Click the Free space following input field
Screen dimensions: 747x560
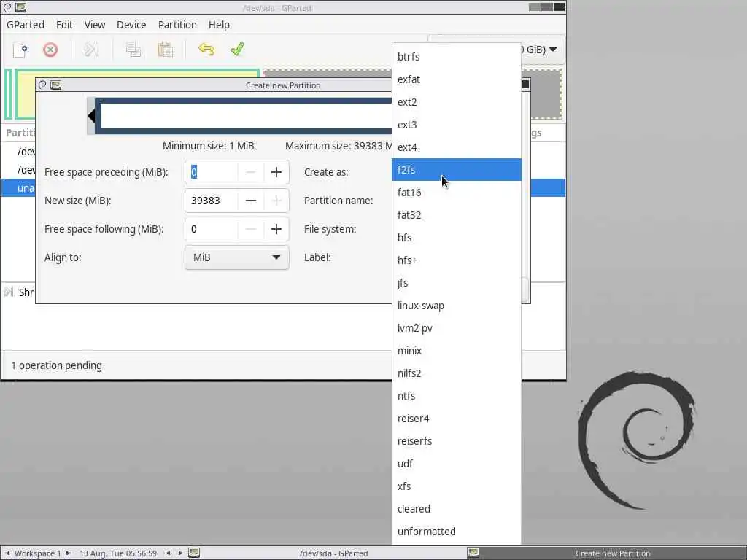[212, 229]
